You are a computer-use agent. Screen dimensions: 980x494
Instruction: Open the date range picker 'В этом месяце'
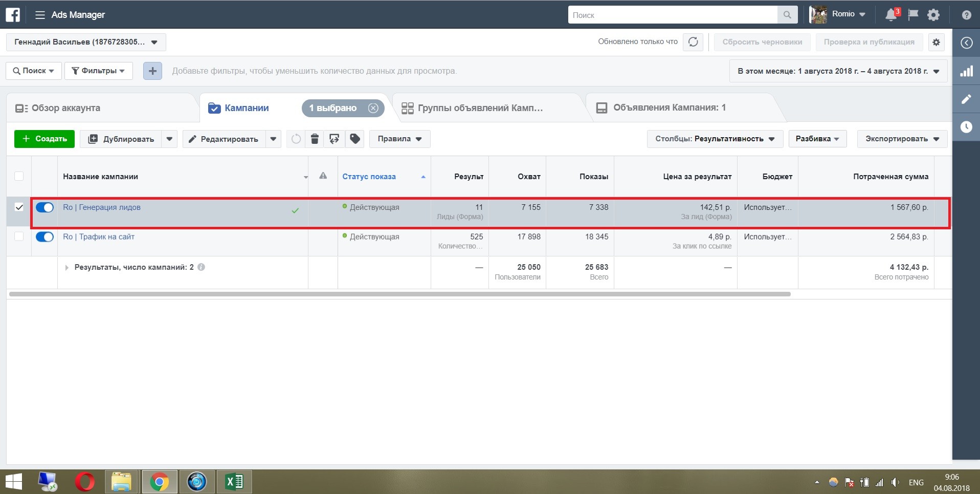[x=838, y=71]
